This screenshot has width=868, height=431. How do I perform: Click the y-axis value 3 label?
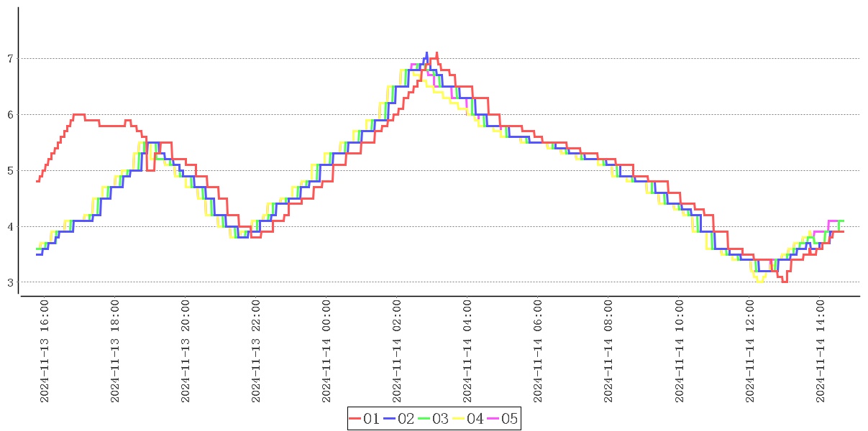[x=10, y=283]
